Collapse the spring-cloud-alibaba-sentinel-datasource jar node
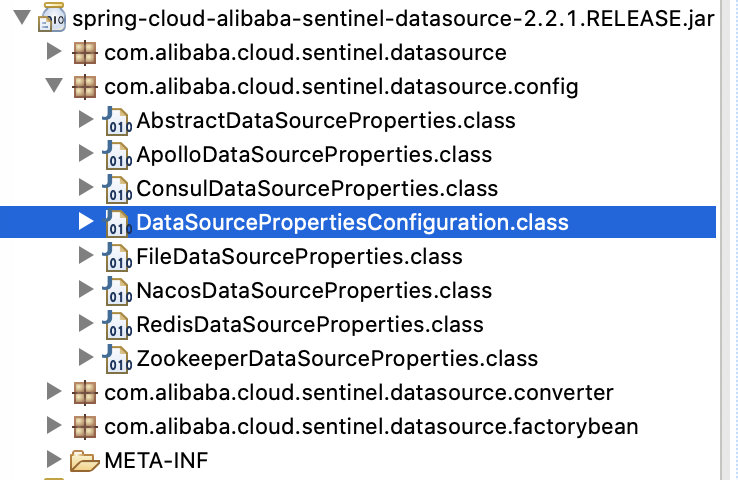 [20, 19]
